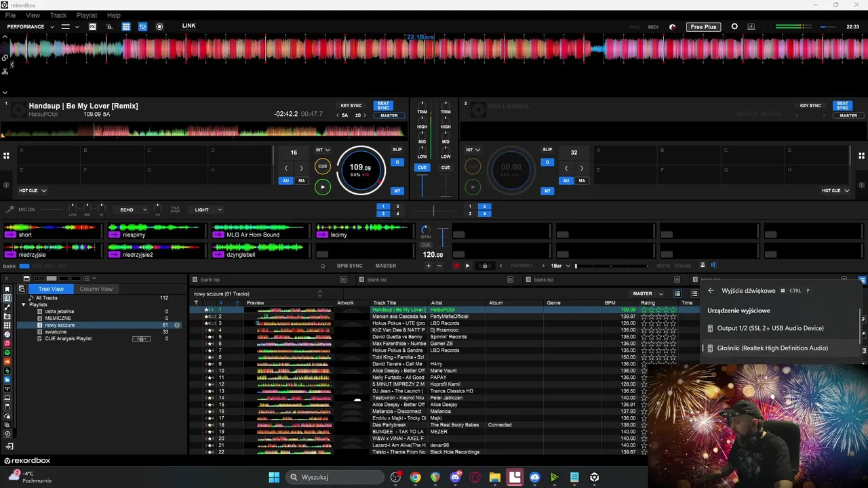Select the Tree View tab

51,289
